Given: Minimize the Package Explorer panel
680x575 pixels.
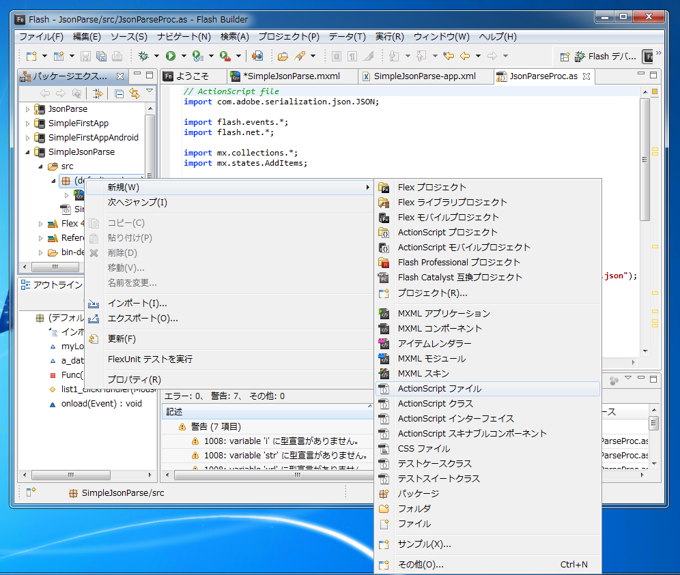Looking at the screenshot, I should pos(137,75).
